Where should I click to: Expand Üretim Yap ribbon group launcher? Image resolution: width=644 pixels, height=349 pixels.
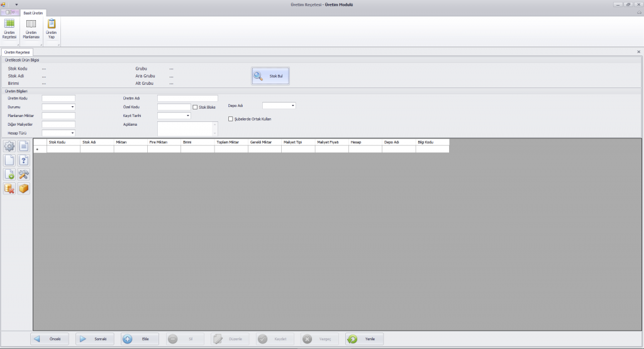tap(58, 45)
